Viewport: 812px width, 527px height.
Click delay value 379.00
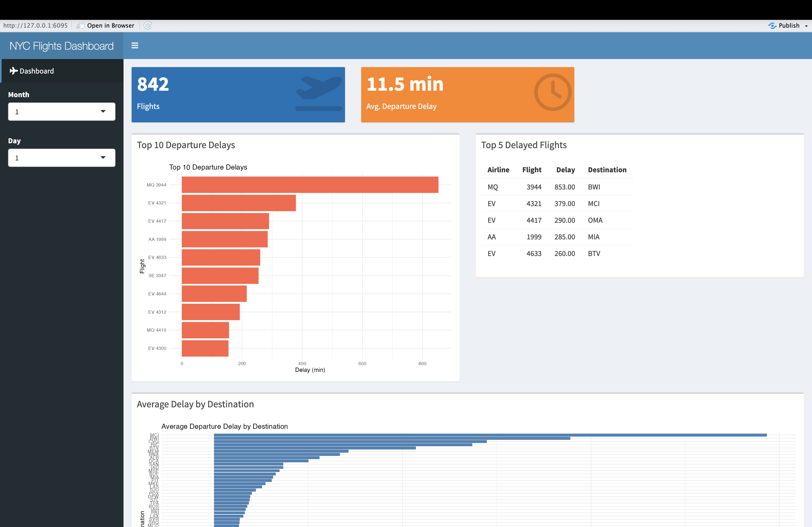coord(565,203)
